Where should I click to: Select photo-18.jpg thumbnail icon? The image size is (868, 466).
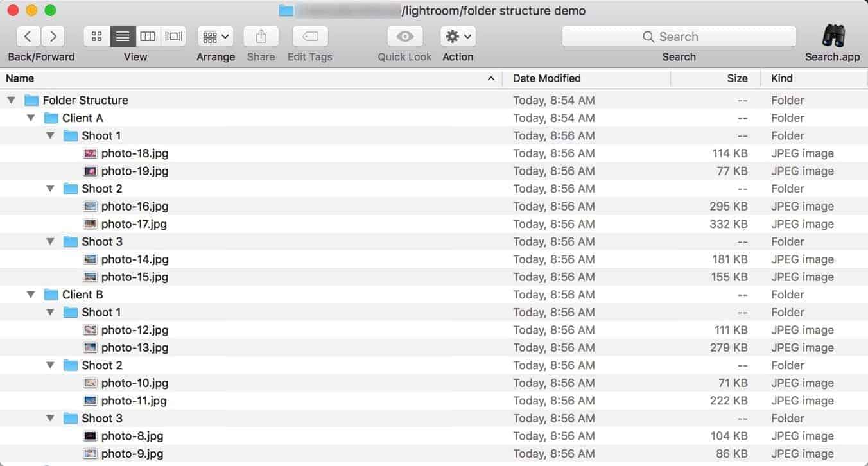[91, 153]
